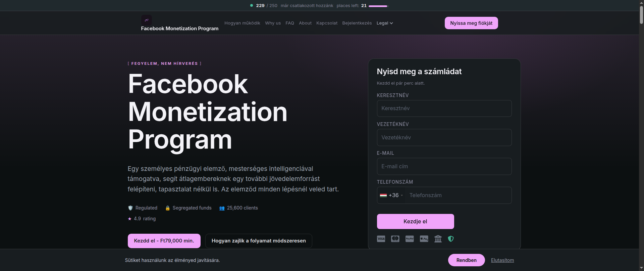
Task: Decline cookies via Elutasítom link
Action: point(502,260)
